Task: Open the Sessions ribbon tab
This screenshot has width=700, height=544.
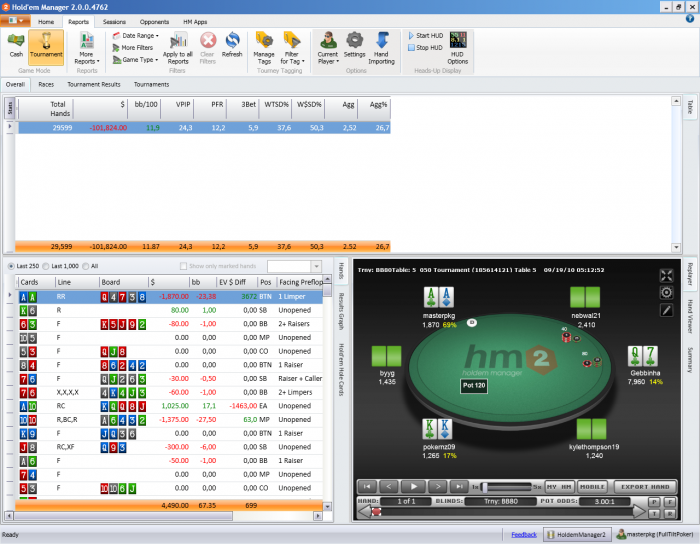Action: coord(114,22)
